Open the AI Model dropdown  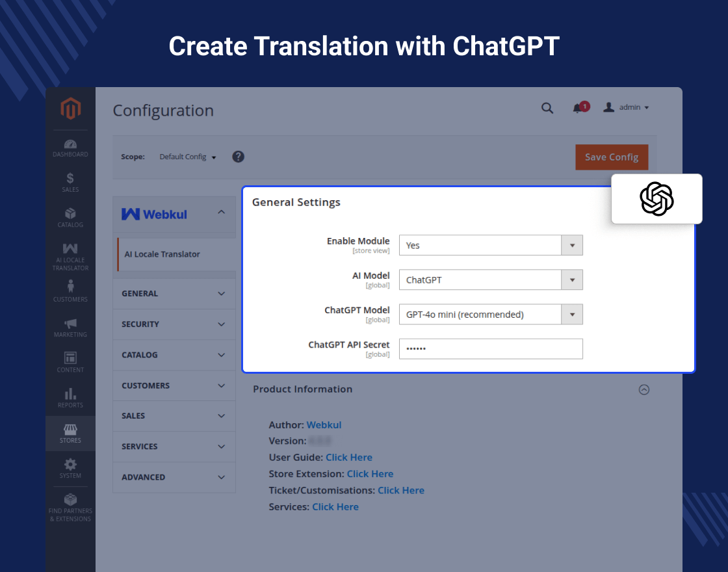click(x=491, y=279)
